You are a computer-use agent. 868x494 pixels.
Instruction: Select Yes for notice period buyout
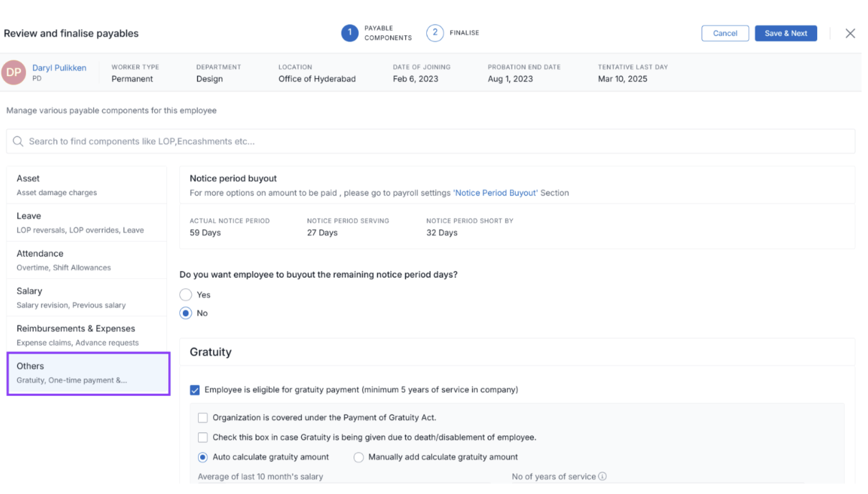186,295
